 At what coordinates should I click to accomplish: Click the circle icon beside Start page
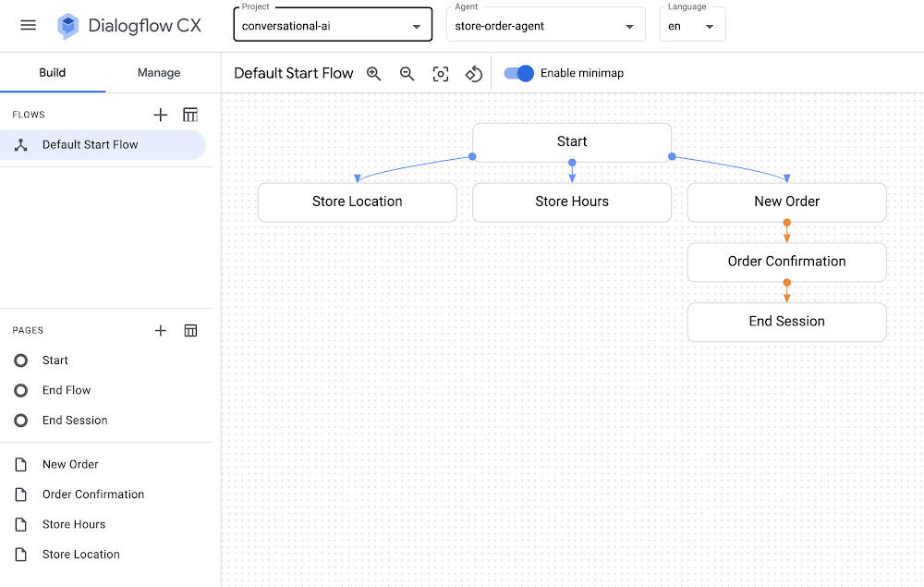[20, 361]
